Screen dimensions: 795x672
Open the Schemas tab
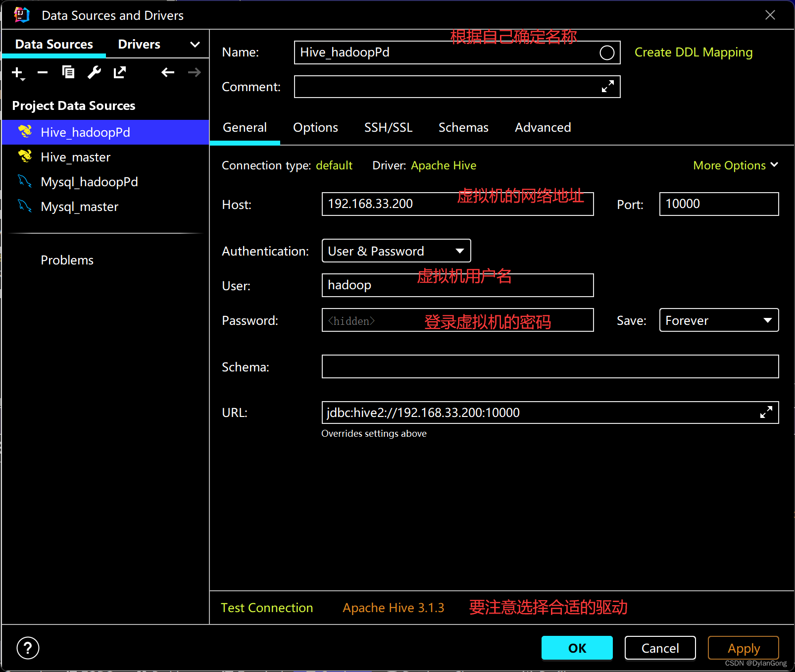(463, 128)
